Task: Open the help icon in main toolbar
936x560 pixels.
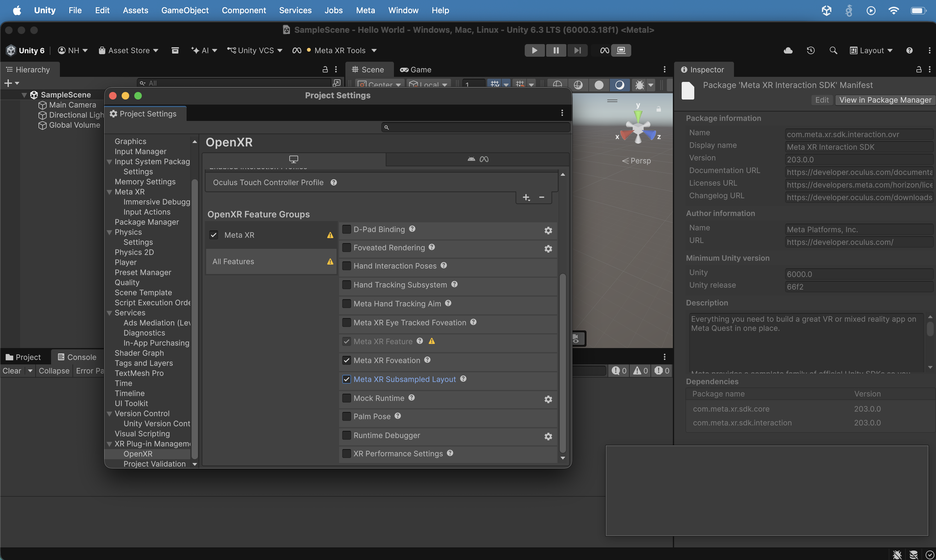Action: 909,50
